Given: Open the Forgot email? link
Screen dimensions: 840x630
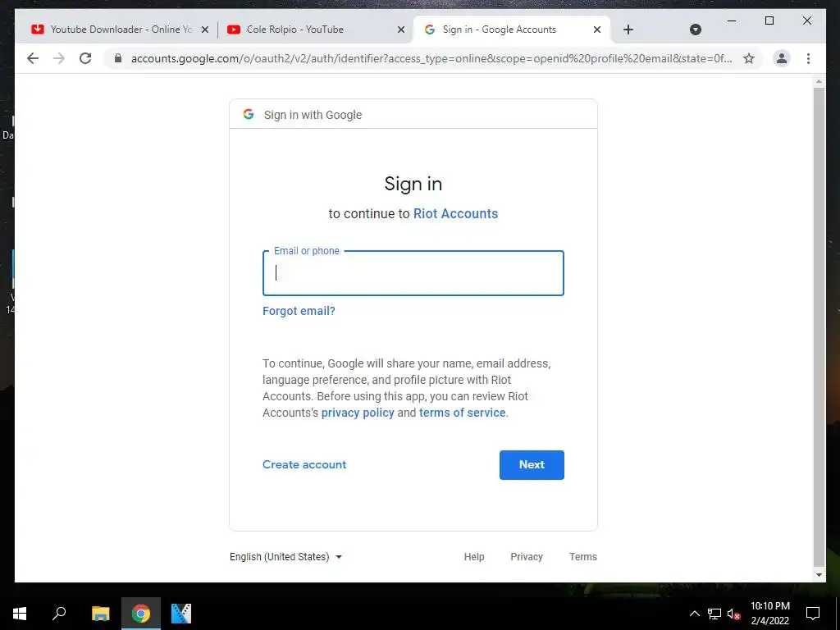Looking at the screenshot, I should click(x=299, y=311).
